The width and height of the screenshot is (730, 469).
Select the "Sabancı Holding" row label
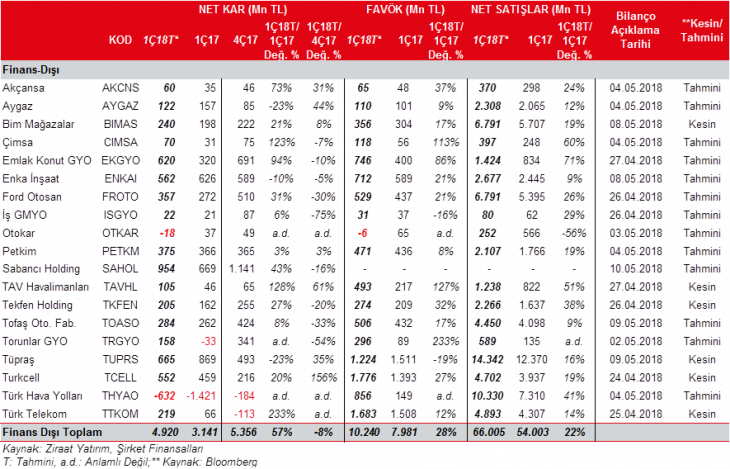click(41, 269)
